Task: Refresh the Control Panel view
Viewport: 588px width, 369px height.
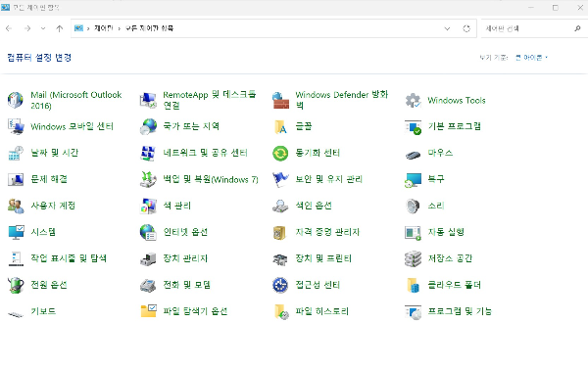Action: [x=466, y=28]
